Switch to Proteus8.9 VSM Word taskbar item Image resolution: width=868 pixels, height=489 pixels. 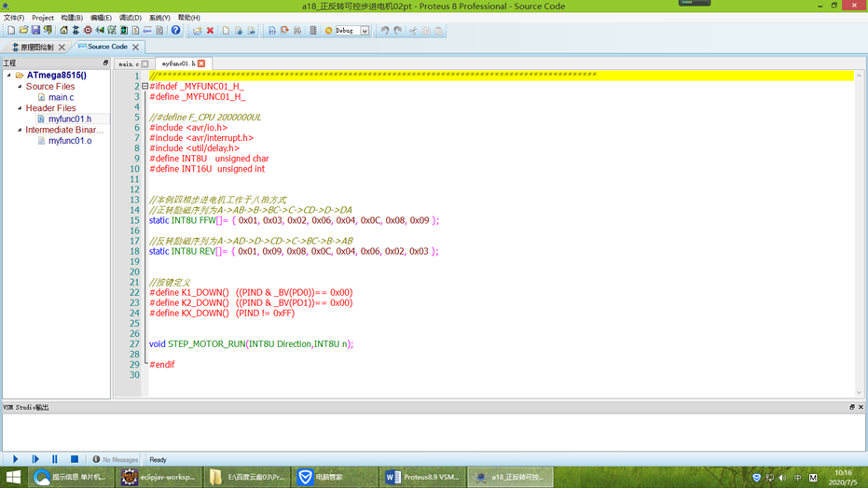[423, 477]
